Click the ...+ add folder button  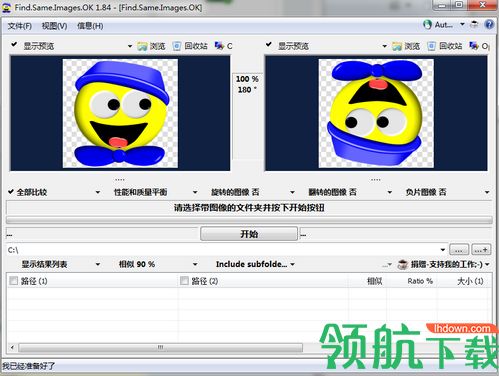(x=481, y=250)
